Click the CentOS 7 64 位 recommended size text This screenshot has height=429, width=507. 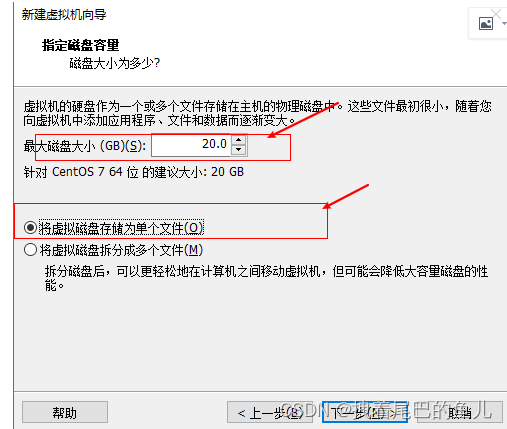134,172
